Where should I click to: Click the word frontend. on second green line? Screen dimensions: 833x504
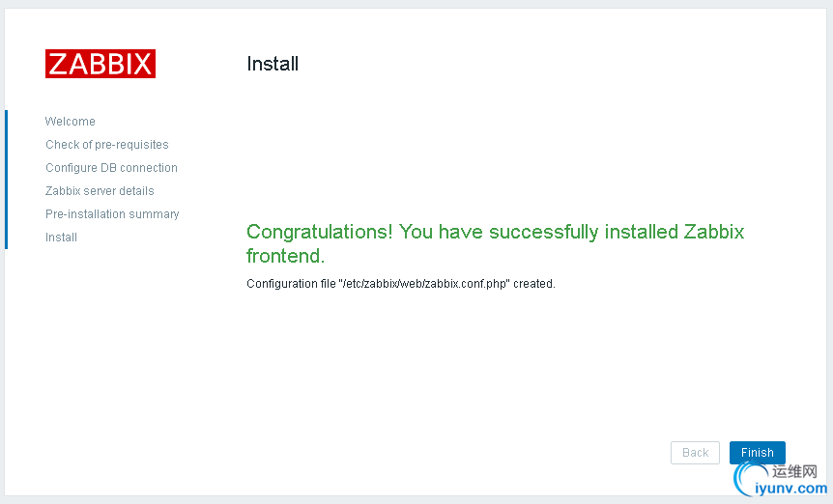click(285, 256)
